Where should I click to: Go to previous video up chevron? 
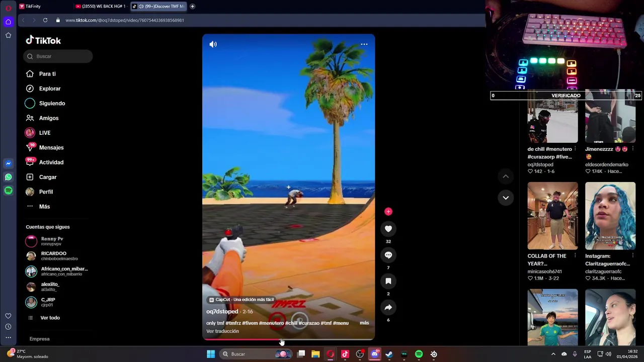click(x=506, y=176)
